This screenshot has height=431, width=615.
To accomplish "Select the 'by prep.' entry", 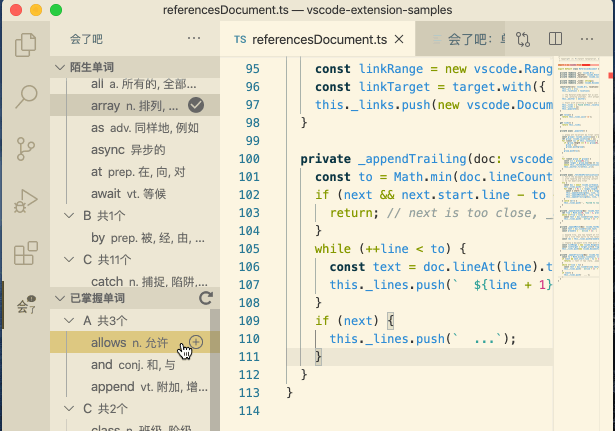I will (x=135, y=237).
